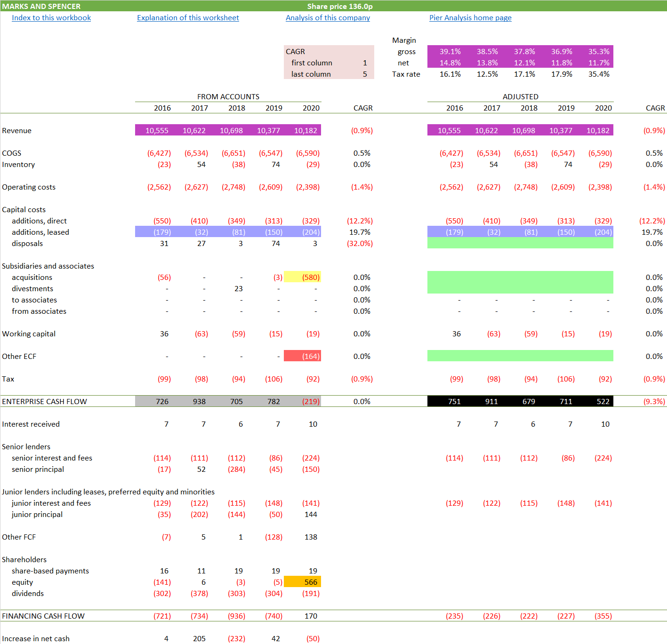The height and width of the screenshot is (644, 667).
Task: Select the orange equity 566 cell
Action: pyautogui.click(x=303, y=582)
